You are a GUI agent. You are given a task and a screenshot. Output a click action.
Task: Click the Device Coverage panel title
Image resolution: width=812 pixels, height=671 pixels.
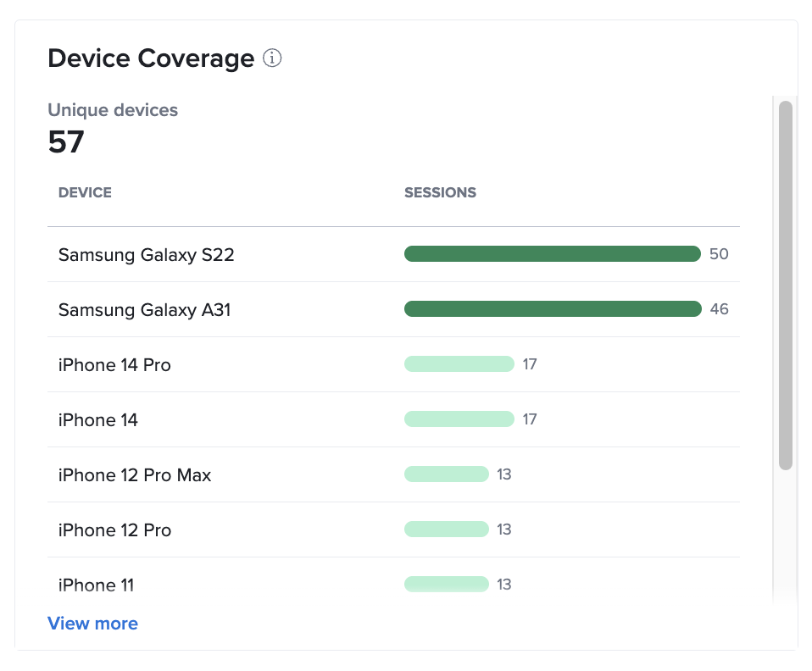(x=150, y=58)
